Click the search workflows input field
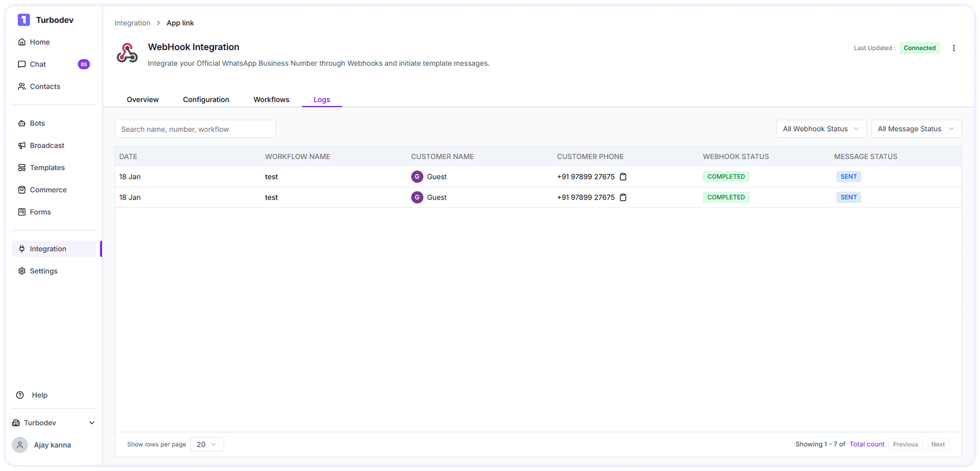 tap(195, 129)
